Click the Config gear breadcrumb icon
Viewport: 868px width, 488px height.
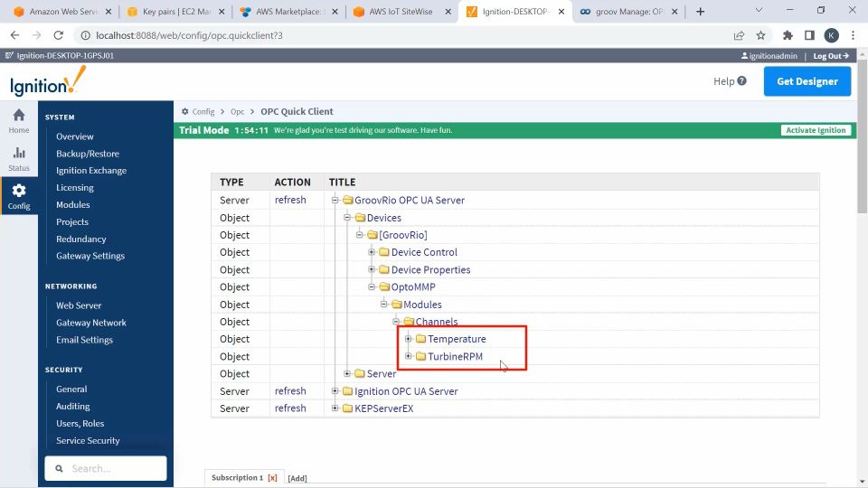(x=184, y=111)
